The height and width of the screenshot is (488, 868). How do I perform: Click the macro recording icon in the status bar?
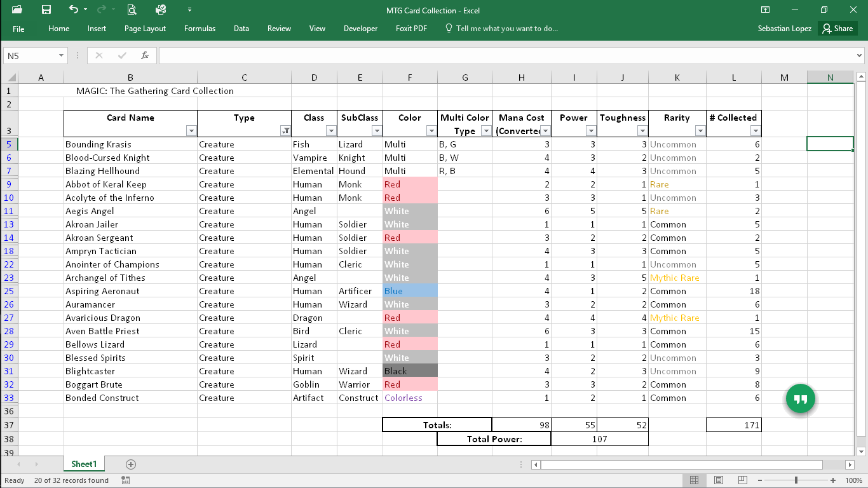click(125, 480)
